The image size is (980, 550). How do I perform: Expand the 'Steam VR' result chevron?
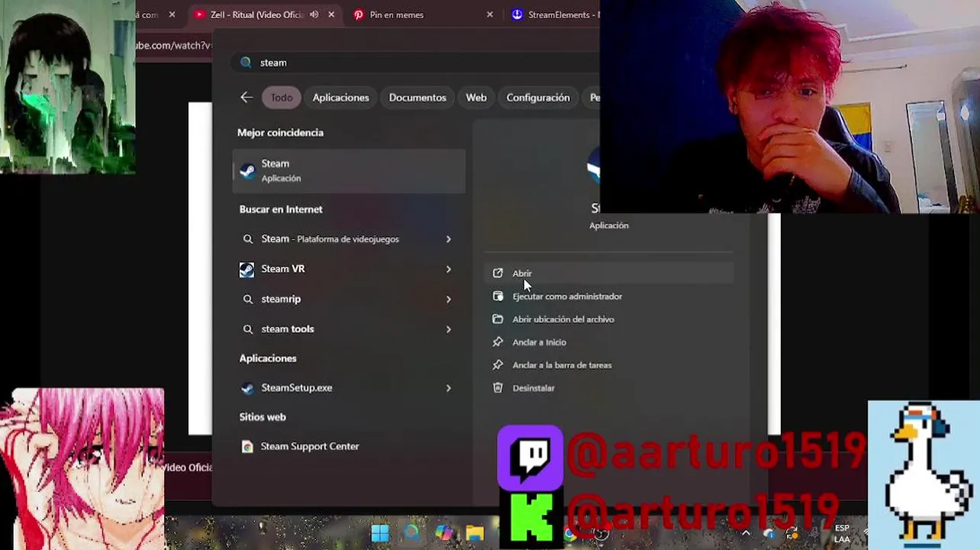pyautogui.click(x=448, y=269)
